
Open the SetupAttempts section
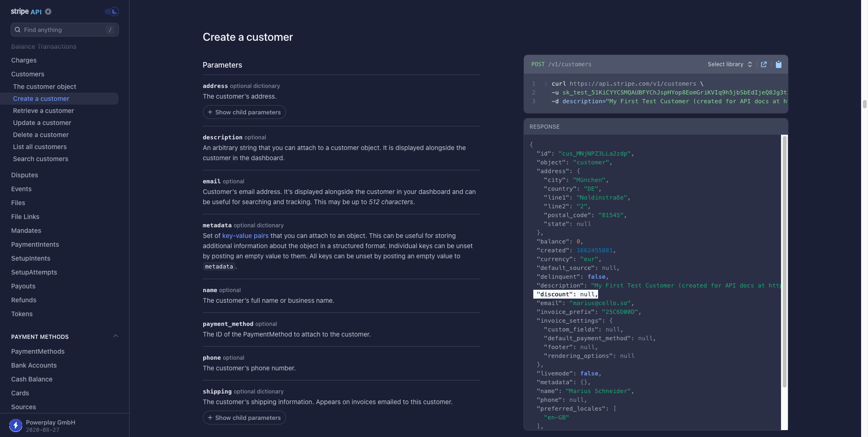(x=34, y=272)
